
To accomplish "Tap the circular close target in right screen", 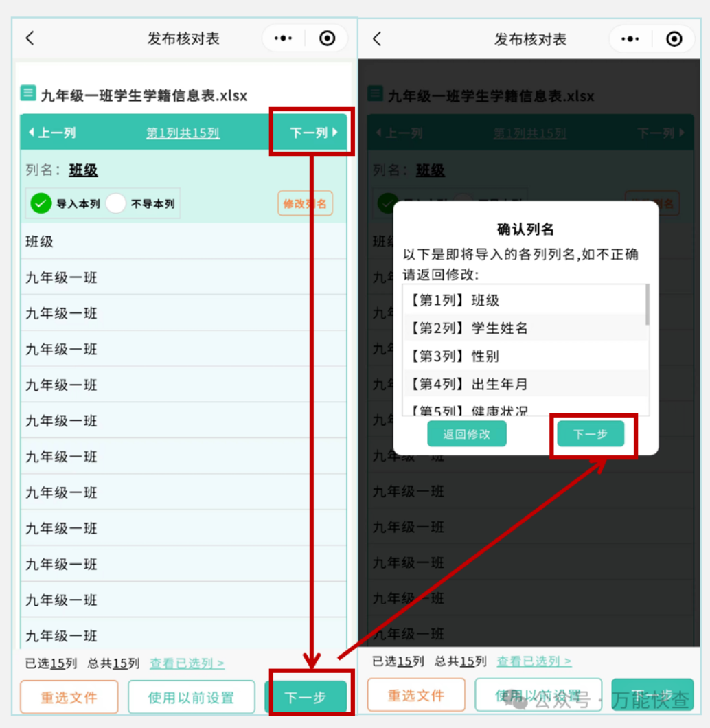I will point(674,39).
